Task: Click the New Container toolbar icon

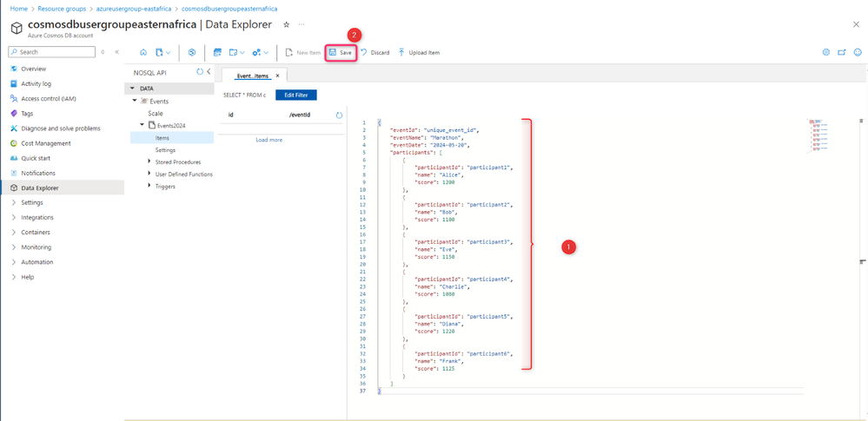Action: 159,53
